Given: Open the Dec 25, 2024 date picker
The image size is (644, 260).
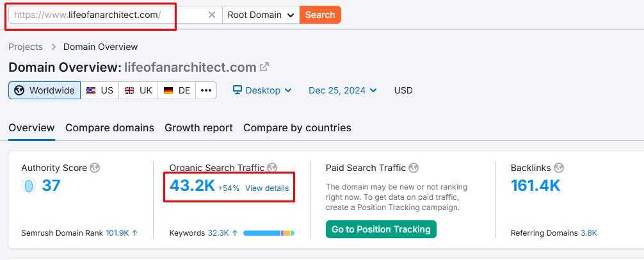Looking at the screenshot, I should click(342, 90).
